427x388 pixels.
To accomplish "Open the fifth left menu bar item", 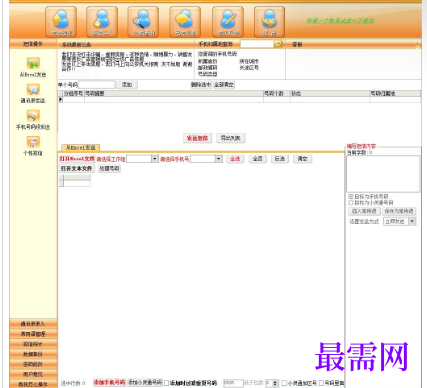I will (33, 364).
